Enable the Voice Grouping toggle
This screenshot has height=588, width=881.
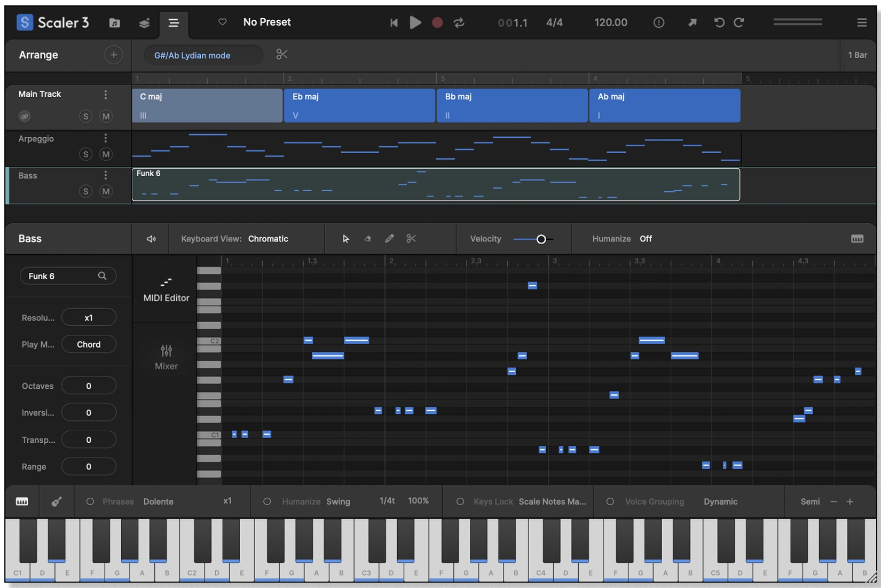pyautogui.click(x=610, y=501)
